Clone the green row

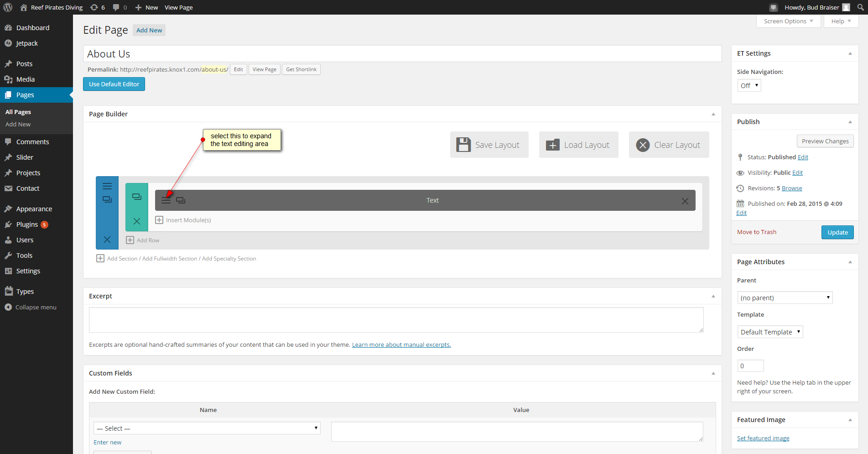(137, 197)
